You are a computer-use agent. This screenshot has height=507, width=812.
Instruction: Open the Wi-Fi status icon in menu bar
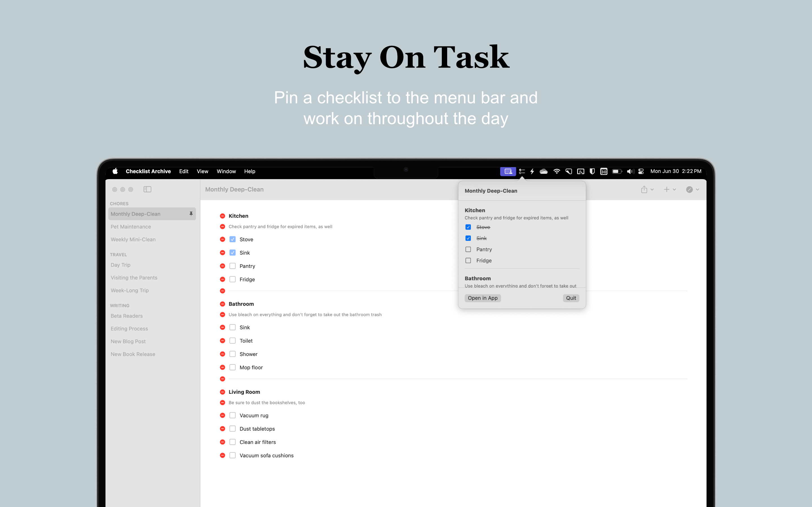pyautogui.click(x=557, y=171)
